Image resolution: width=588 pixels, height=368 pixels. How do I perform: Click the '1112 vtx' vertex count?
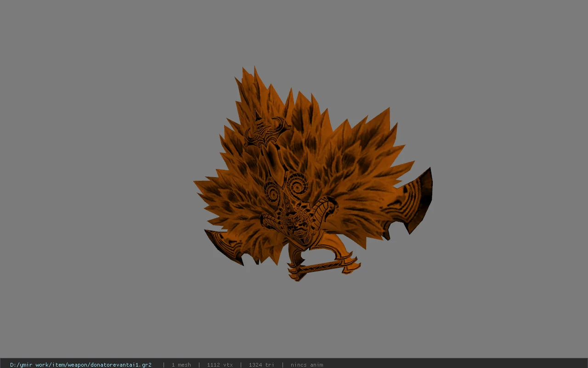pyautogui.click(x=220, y=365)
